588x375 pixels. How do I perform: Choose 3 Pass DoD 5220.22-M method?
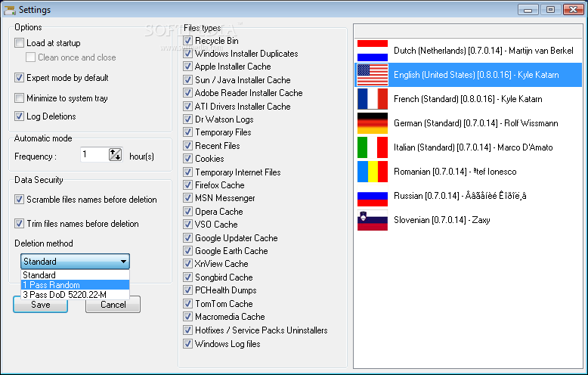(75, 294)
